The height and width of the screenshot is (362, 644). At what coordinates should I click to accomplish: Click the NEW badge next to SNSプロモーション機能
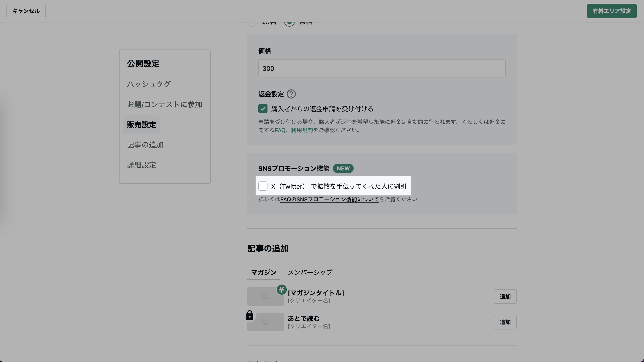click(x=343, y=168)
